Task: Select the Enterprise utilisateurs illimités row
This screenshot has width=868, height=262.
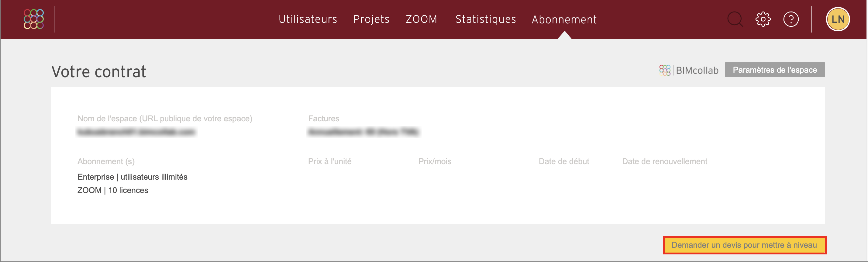Action: coord(133,177)
